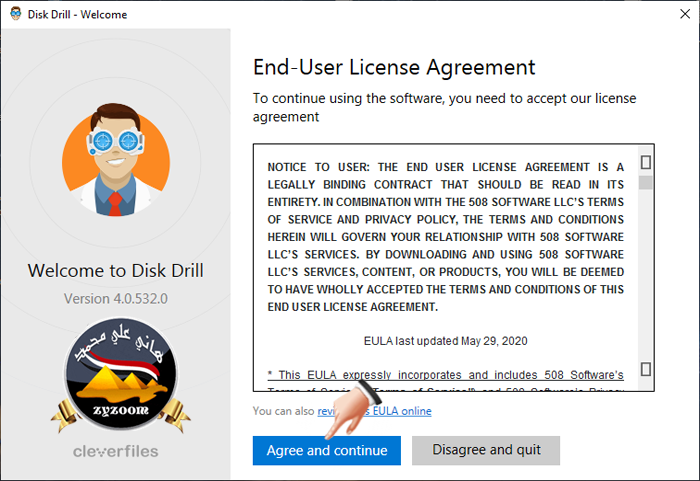
Task: Click the EULA scrollbar up arrow
Action: tap(646, 162)
